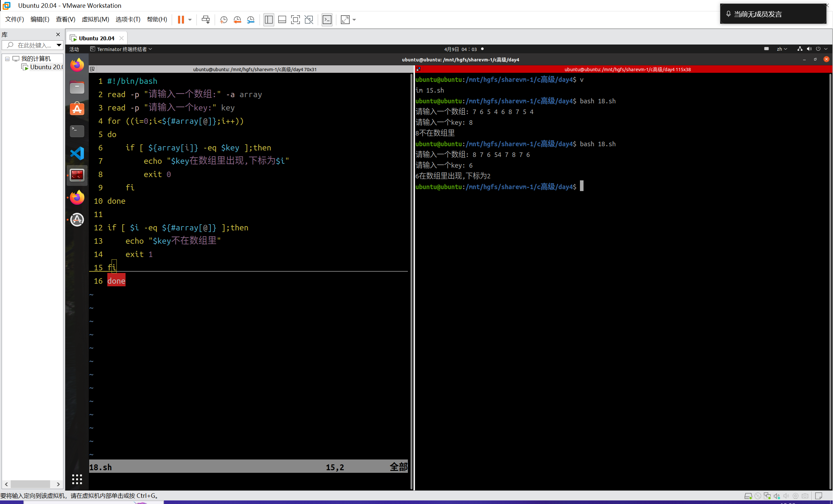Toggle the library sidebar view button
This screenshot has height=504, width=833.
point(269,19)
